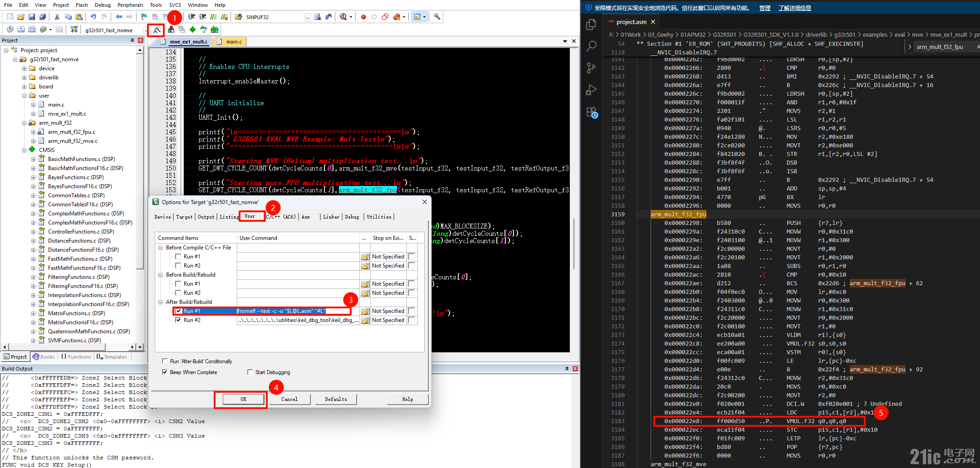The image size is (980, 468).
Task: Close the project.asm tab in VS Code
Action: (653, 22)
